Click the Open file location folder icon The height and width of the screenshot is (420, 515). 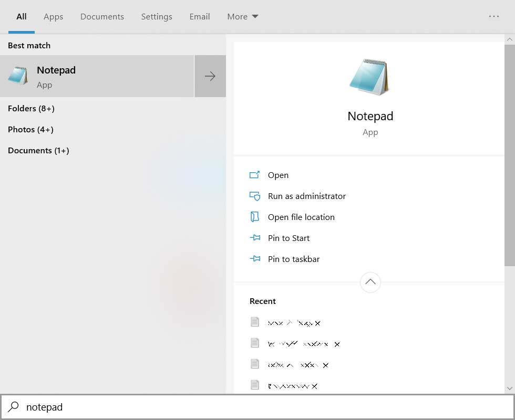[254, 217]
